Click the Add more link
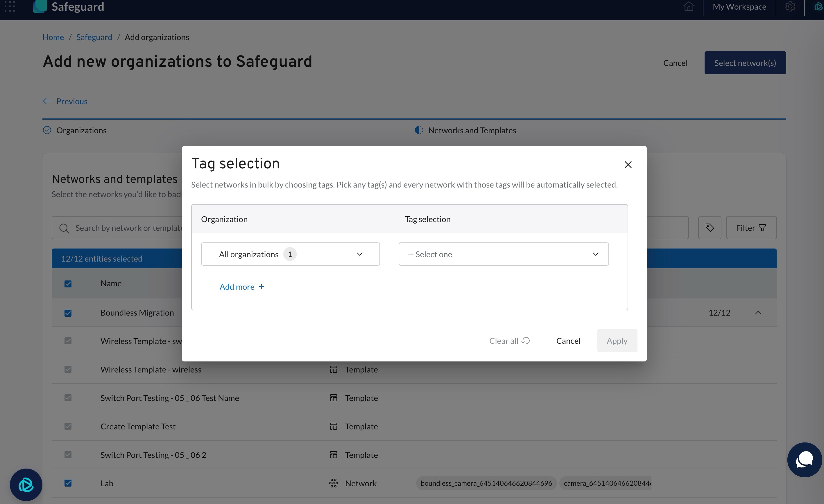The image size is (824, 504). click(x=241, y=287)
